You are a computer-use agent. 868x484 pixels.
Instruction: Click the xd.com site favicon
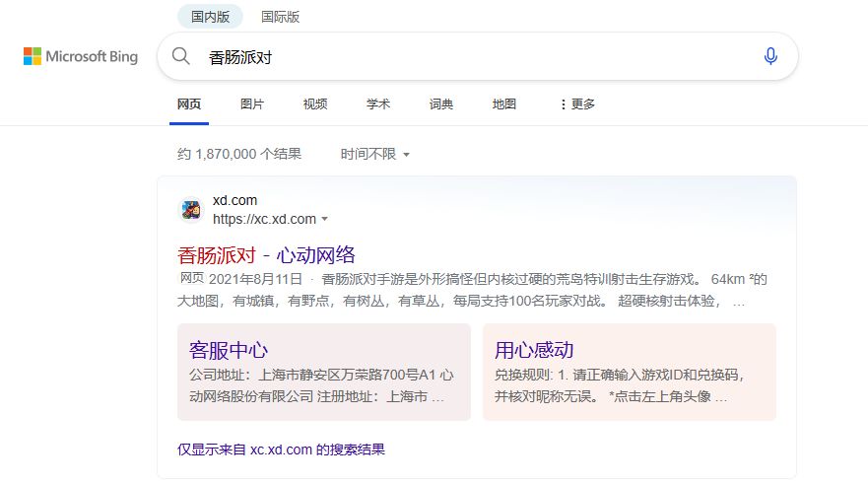point(191,210)
